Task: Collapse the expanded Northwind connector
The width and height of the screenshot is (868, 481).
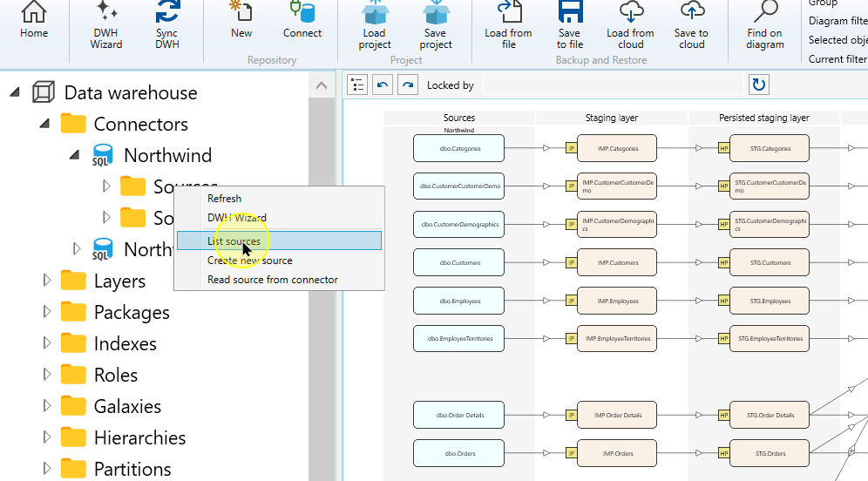Action: pos(75,155)
